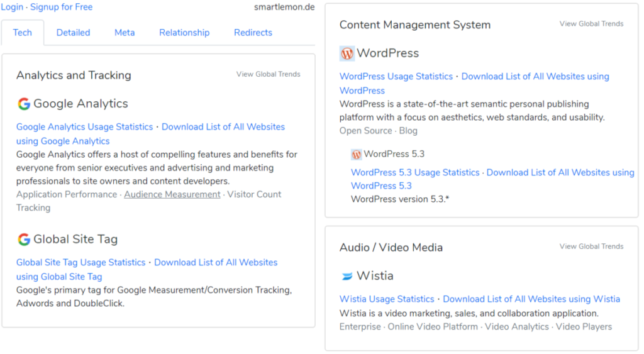The image size is (644, 354).
Task: Switch to the Meta tab
Action: [125, 33]
